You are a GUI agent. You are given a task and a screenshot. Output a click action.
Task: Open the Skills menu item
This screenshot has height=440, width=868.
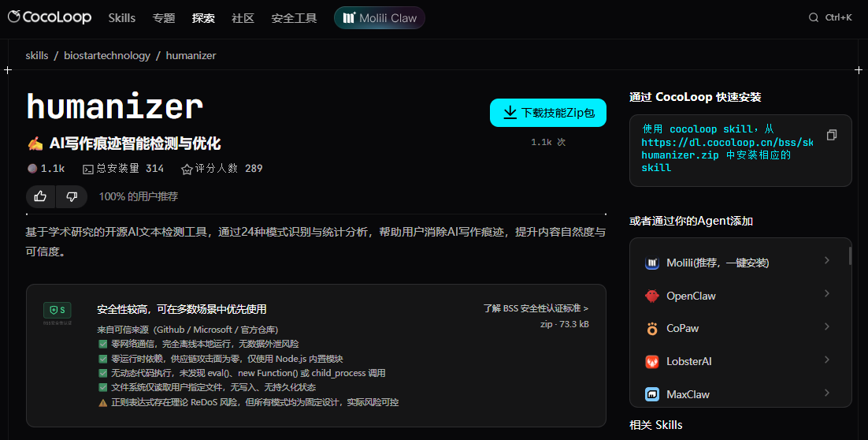click(122, 17)
